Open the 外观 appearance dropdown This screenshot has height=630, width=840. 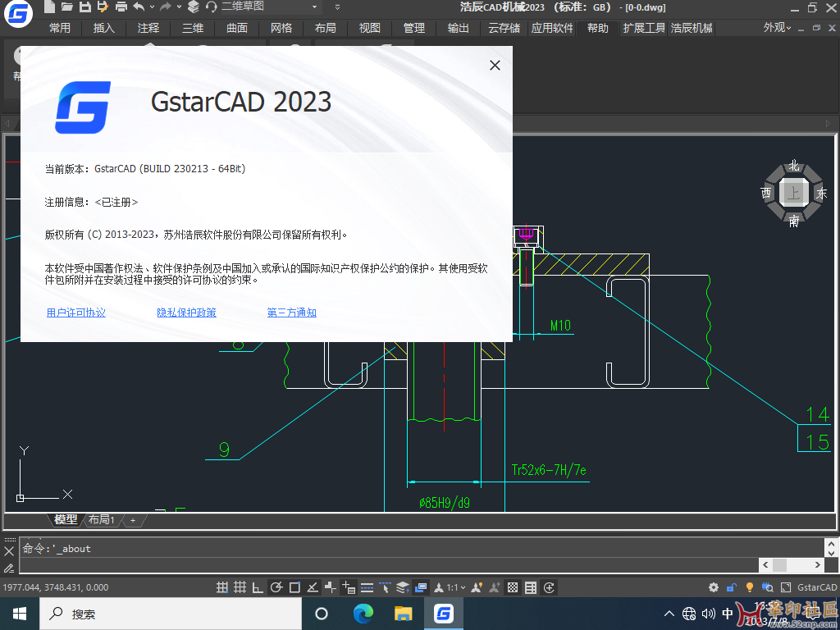click(778, 27)
